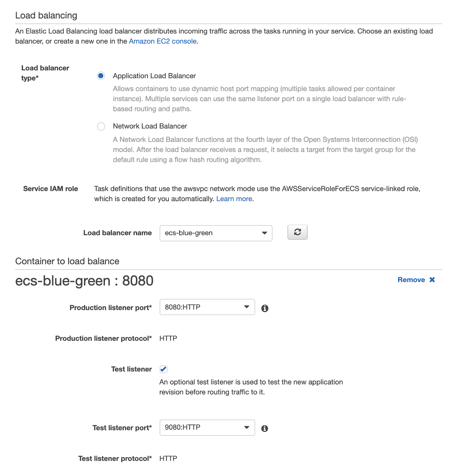Image resolution: width=455 pixels, height=476 pixels.
Task: Click the refresh load balancers icon button
Action: click(297, 232)
